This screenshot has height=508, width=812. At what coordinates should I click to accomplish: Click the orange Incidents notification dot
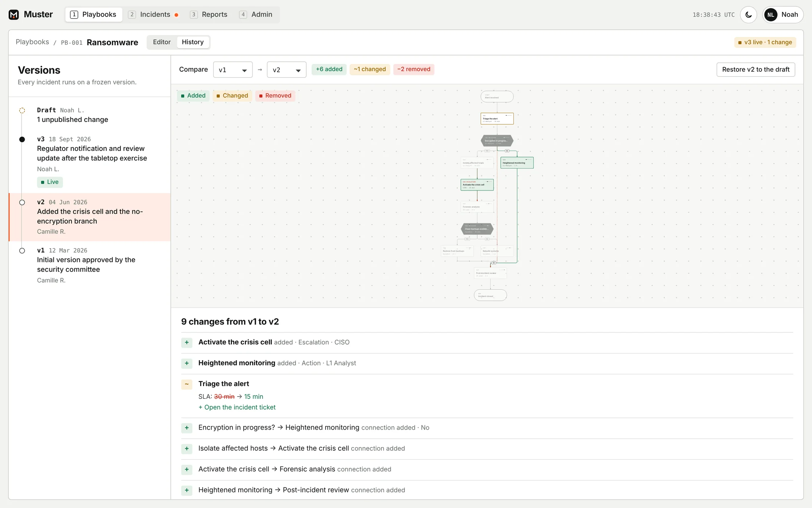(177, 15)
